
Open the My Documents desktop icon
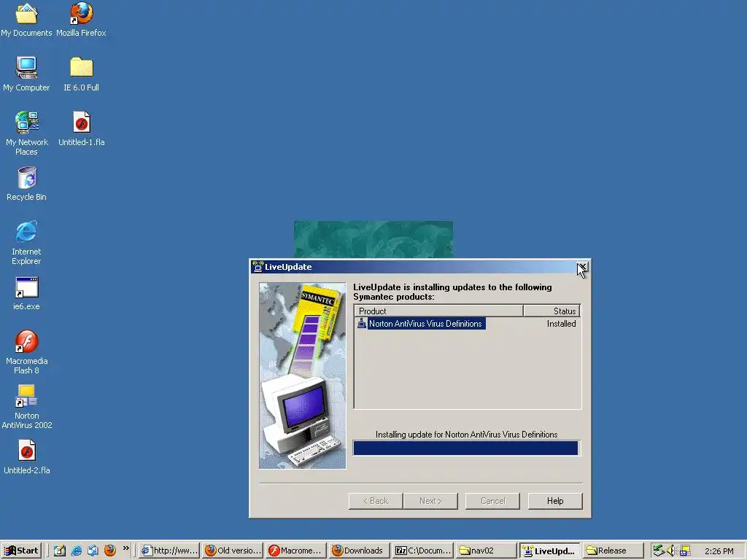(26, 20)
